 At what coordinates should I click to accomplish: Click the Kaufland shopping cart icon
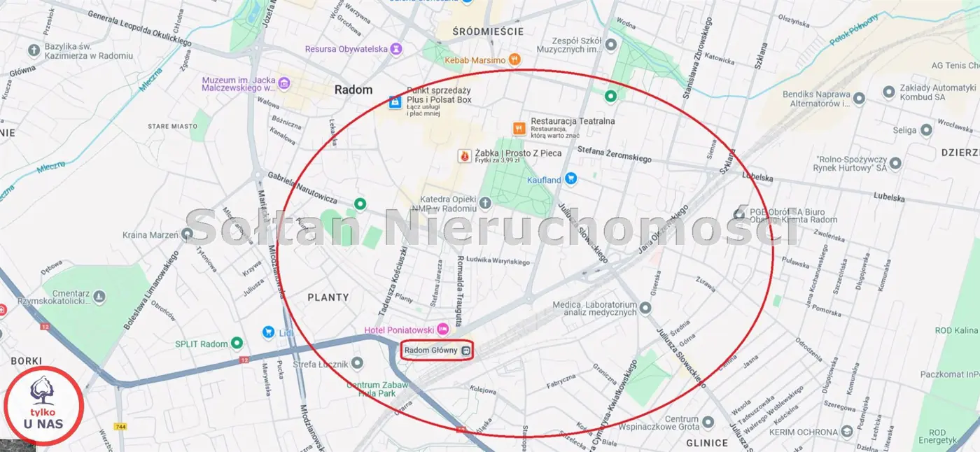pos(570,179)
